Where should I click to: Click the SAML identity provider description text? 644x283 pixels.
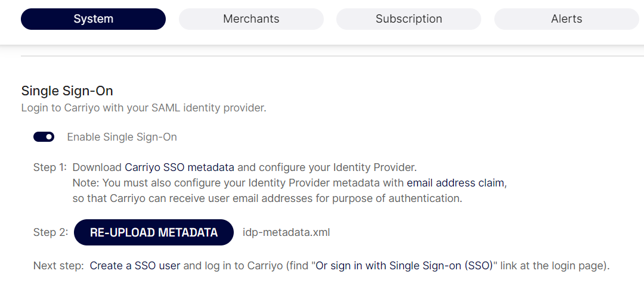(144, 108)
